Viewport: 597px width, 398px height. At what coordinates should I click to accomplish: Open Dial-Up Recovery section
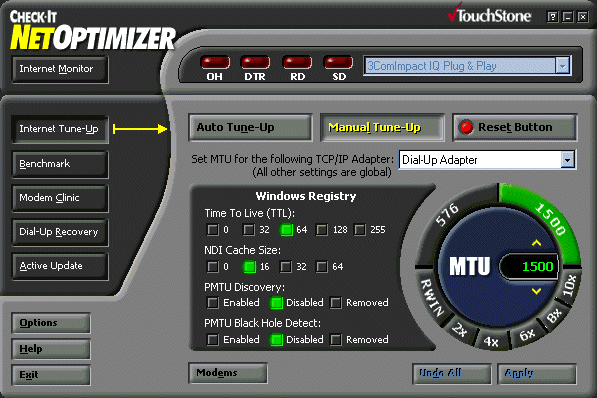pyautogui.click(x=60, y=232)
